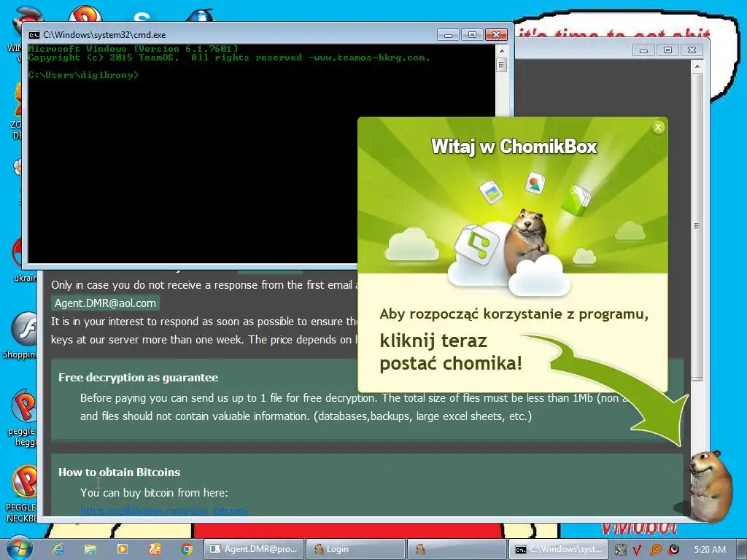Launch Google Chrome from the taskbar
This screenshot has width=747, height=560.
(186, 549)
